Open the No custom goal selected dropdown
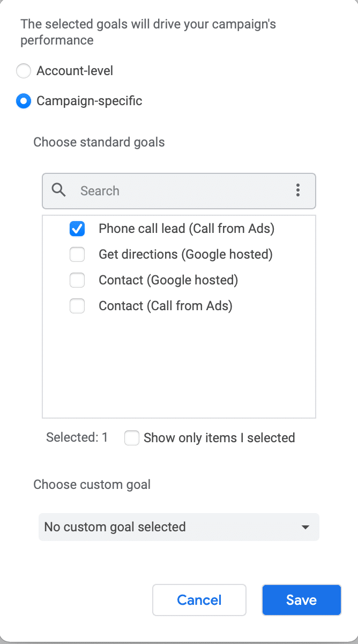Screen dimensions: 358x644 point(178,527)
